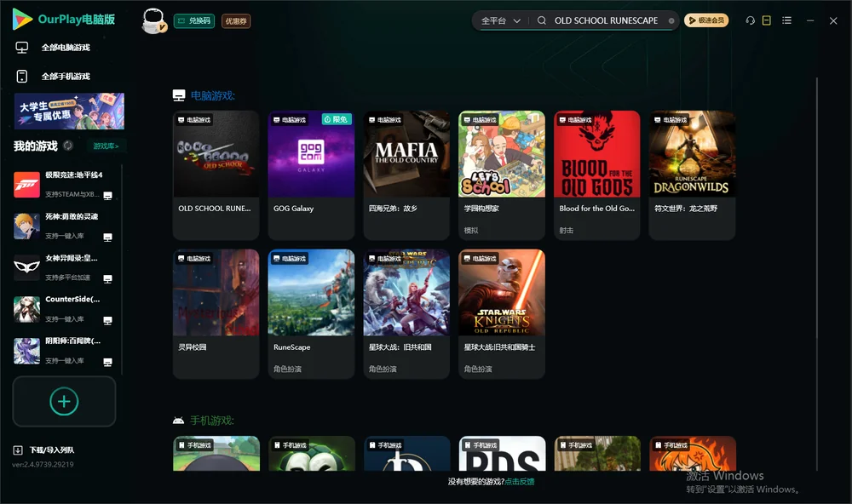Image resolution: width=852 pixels, height=504 pixels.
Task: Click the search input field
Action: click(607, 20)
